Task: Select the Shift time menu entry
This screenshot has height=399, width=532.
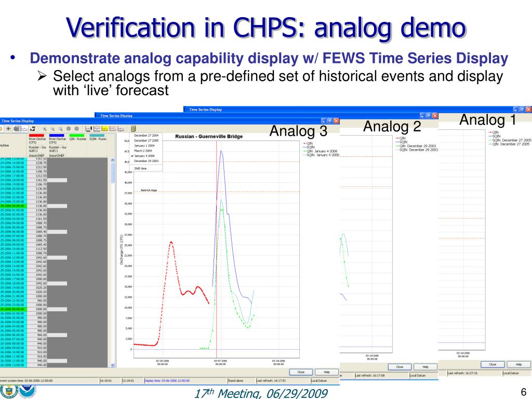Action: point(146,169)
